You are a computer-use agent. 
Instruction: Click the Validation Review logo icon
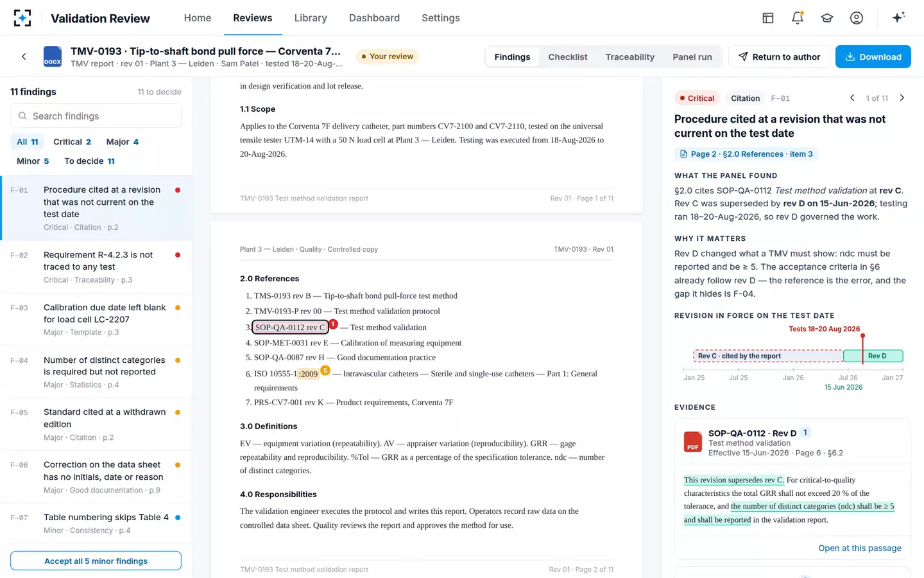click(22, 18)
